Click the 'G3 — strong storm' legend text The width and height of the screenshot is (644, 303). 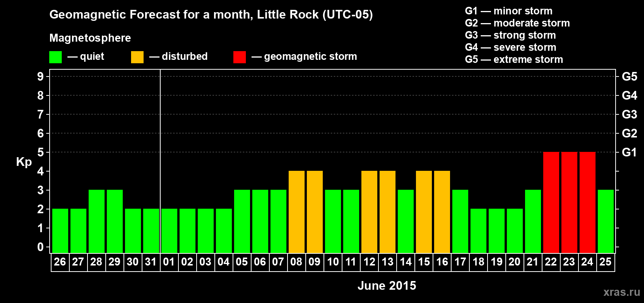(x=510, y=35)
